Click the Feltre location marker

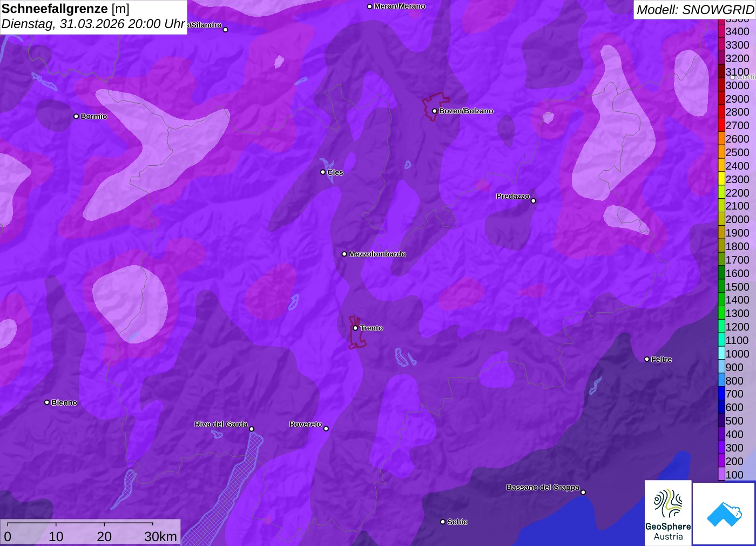[x=647, y=359]
